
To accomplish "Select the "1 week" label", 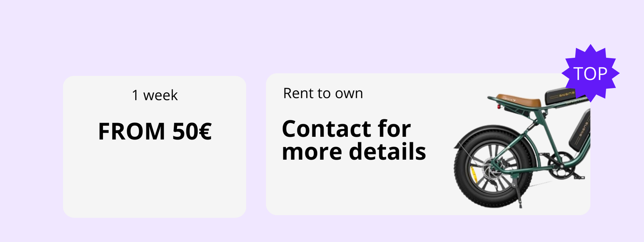I will pos(155,95).
